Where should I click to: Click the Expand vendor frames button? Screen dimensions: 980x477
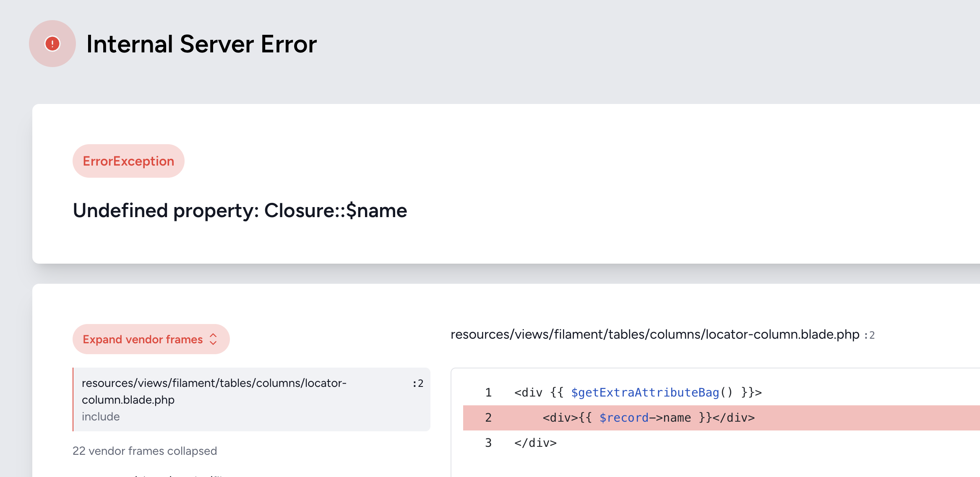pyautogui.click(x=143, y=339)
